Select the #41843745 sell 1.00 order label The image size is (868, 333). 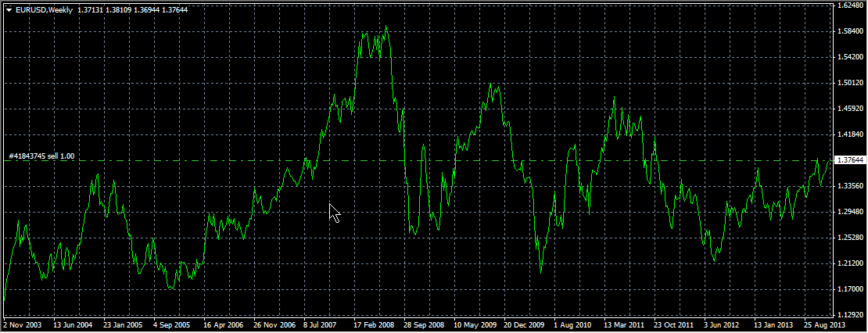tap(41, 156)
